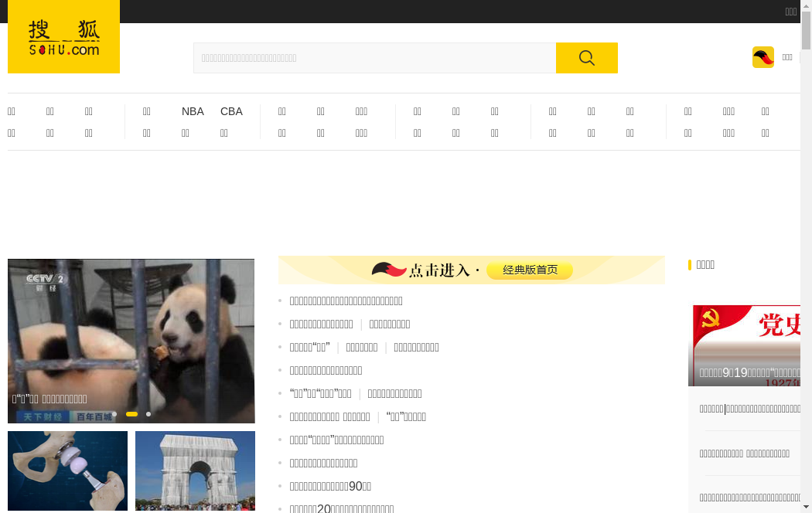The width and height of the screenshot is (812, 513).
Task: Open the Sohu fox app icon
Action: click(763, 57)
